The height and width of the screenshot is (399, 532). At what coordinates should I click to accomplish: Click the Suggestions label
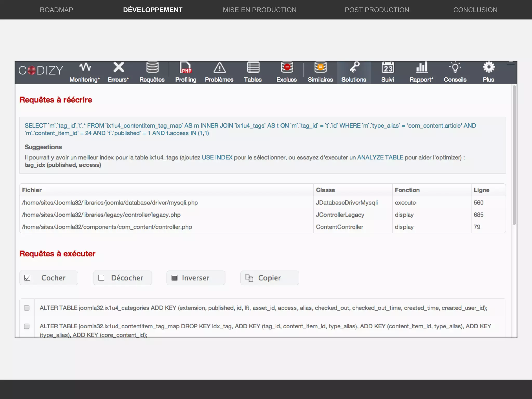tap(43, 147)
